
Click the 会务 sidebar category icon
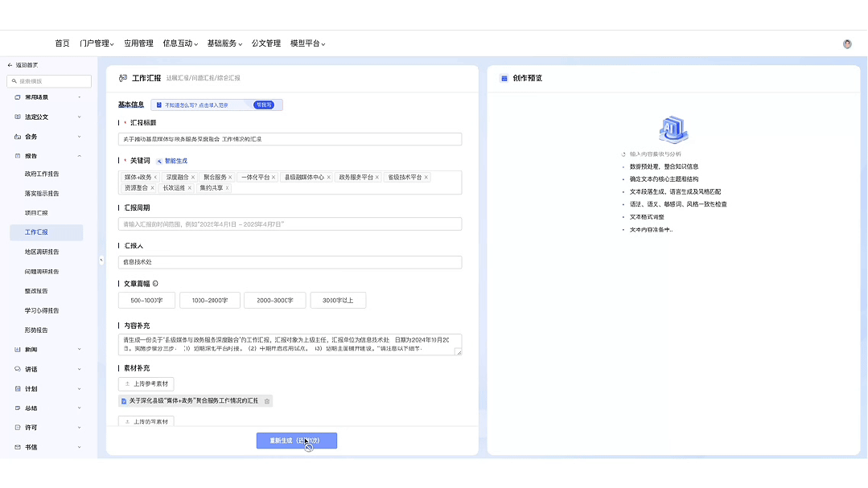pos(16,137)
